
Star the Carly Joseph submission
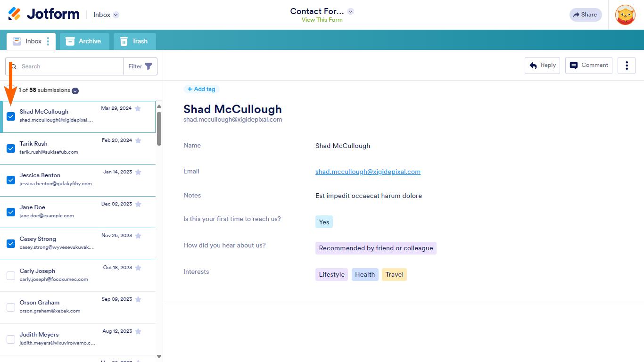[x=138, y=268]
